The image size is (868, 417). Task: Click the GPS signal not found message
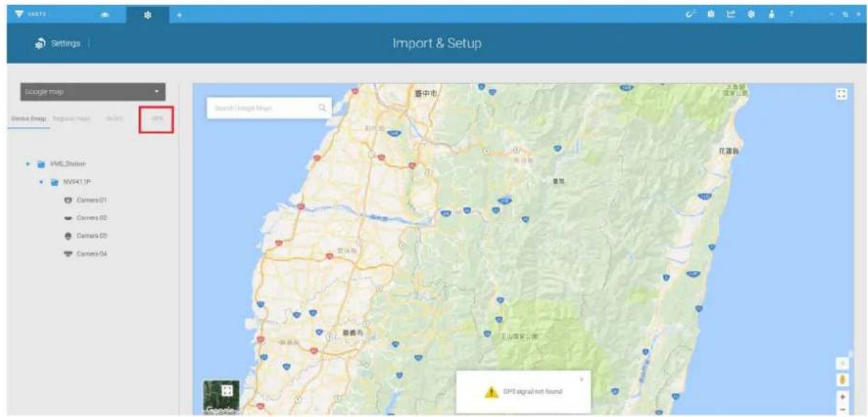coord(532,392)
